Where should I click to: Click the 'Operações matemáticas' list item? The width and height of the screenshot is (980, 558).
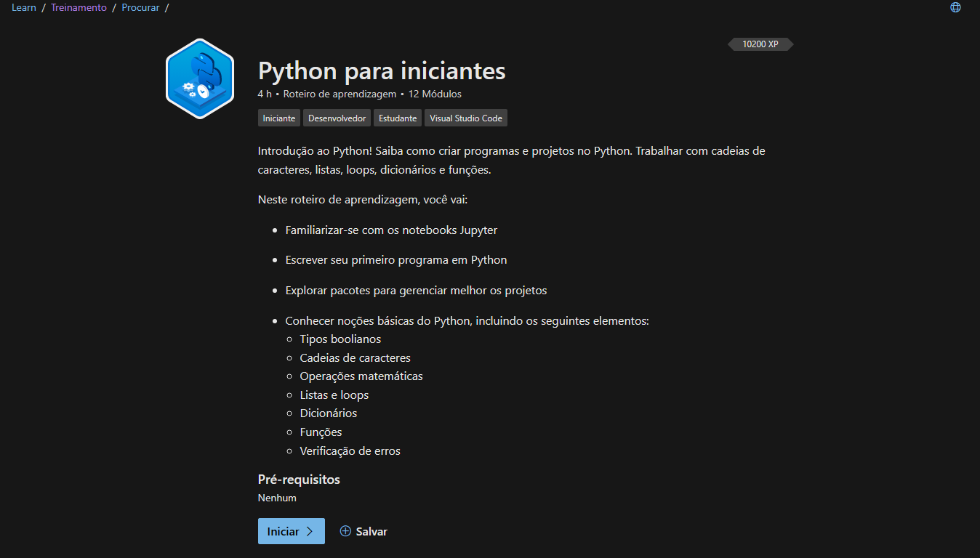click(x=361, y=376)
